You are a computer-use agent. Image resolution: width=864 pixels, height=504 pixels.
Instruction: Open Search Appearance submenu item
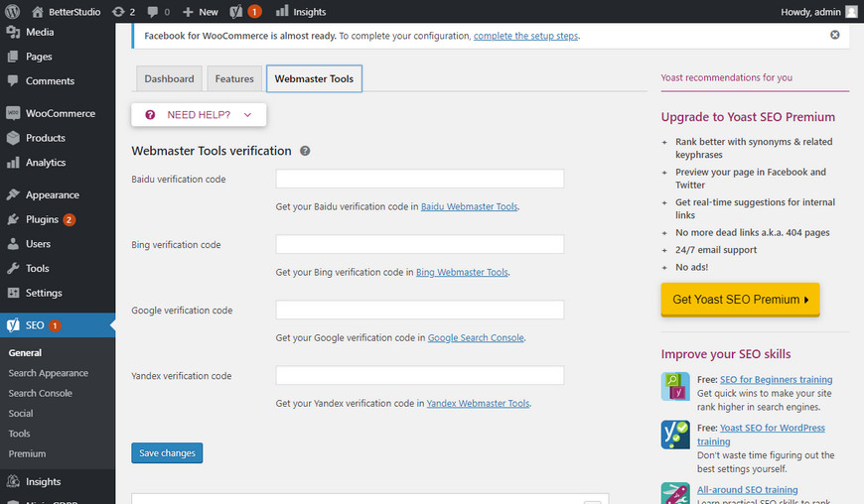pyautogui.click(x=49, y=373)
